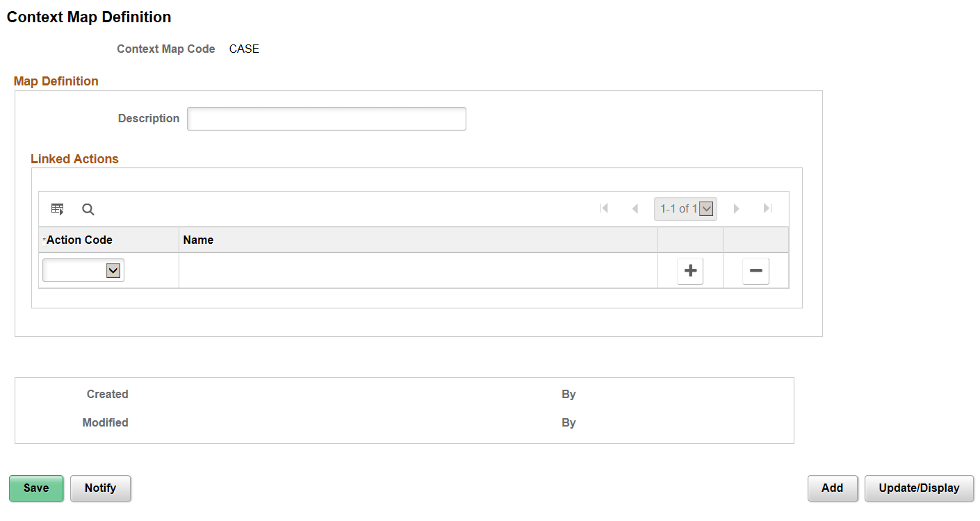Open the '1-1 of 1' row display dropdown
980x521 pixels.
click(706, 208)
